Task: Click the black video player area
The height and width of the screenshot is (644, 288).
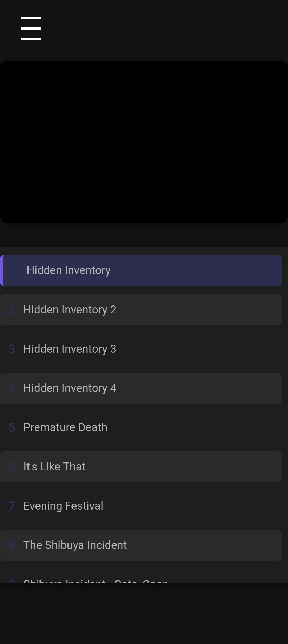Action: coord(144,142)
